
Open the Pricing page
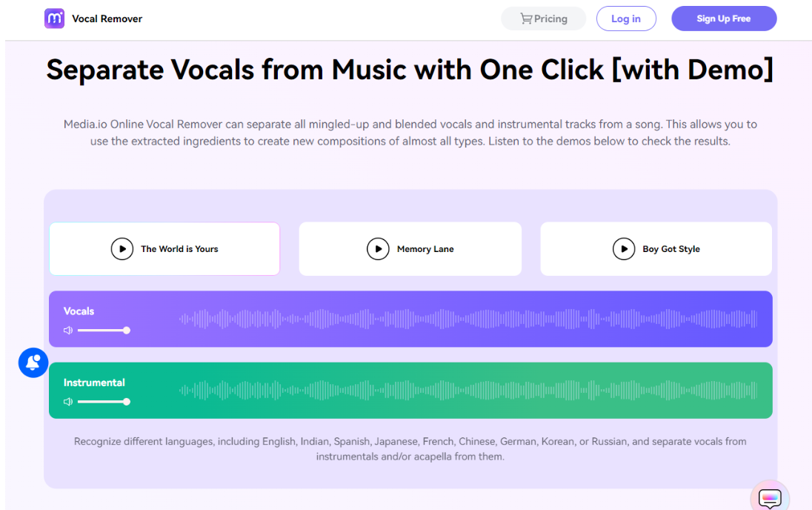(550, 19)
